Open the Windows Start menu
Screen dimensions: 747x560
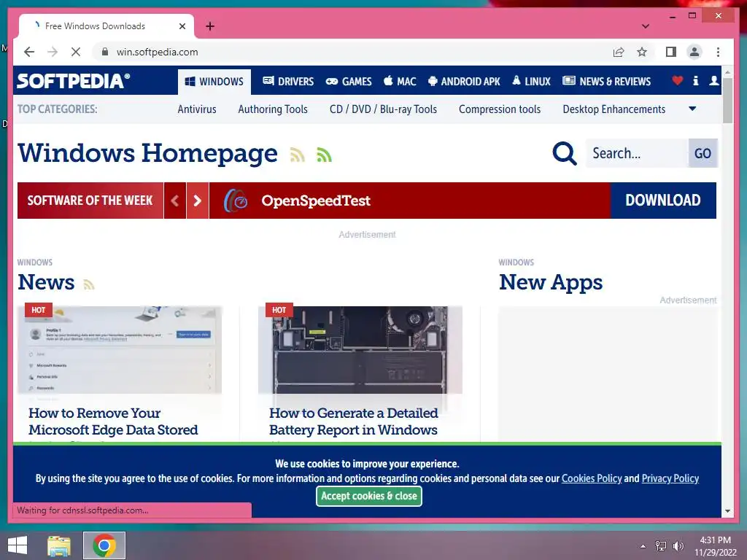click(x=18, y=545)
